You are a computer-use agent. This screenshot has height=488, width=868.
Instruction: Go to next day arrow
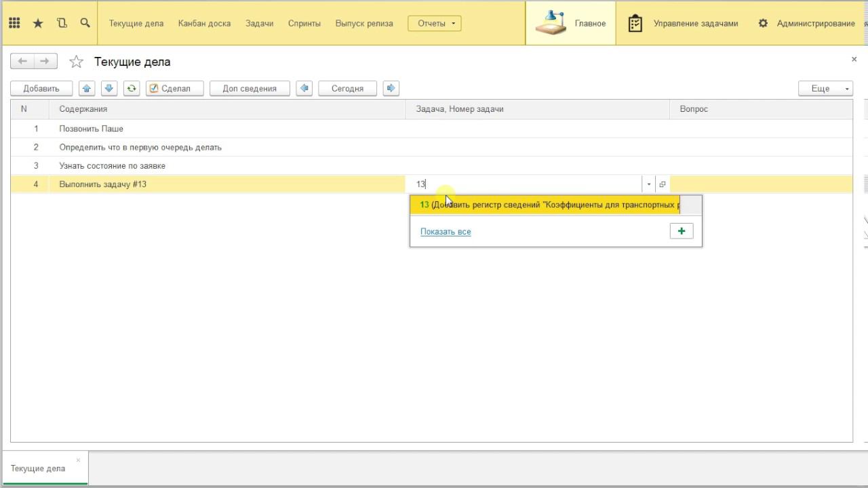pos(391,88)
